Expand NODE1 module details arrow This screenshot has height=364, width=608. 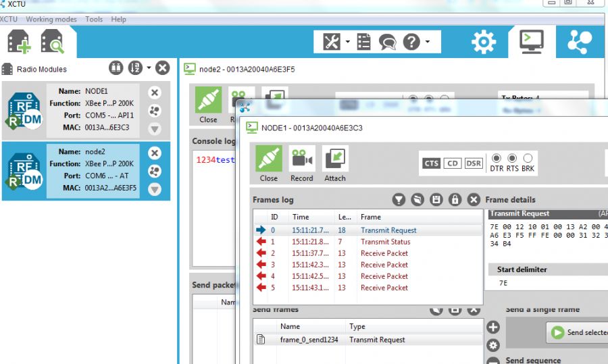coord(154,129)
